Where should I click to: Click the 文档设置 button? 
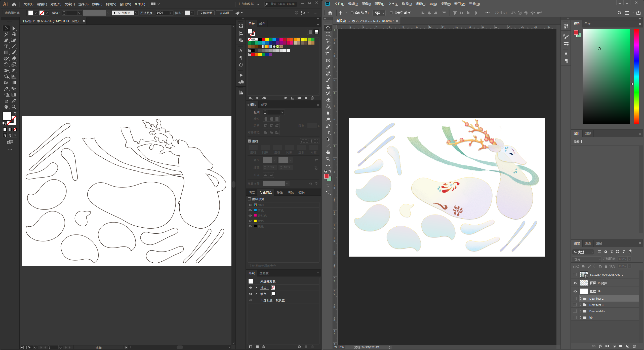click(x=206, y=13)
